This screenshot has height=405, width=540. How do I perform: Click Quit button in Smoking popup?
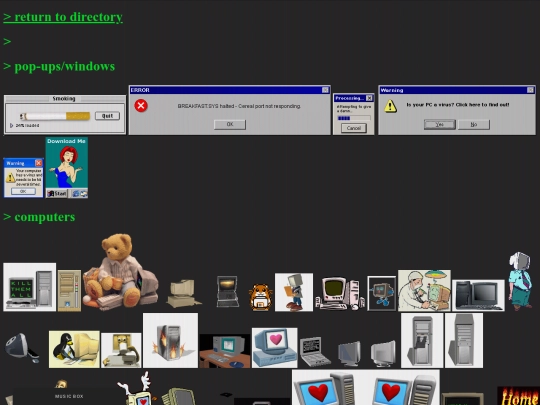[107, 116]
